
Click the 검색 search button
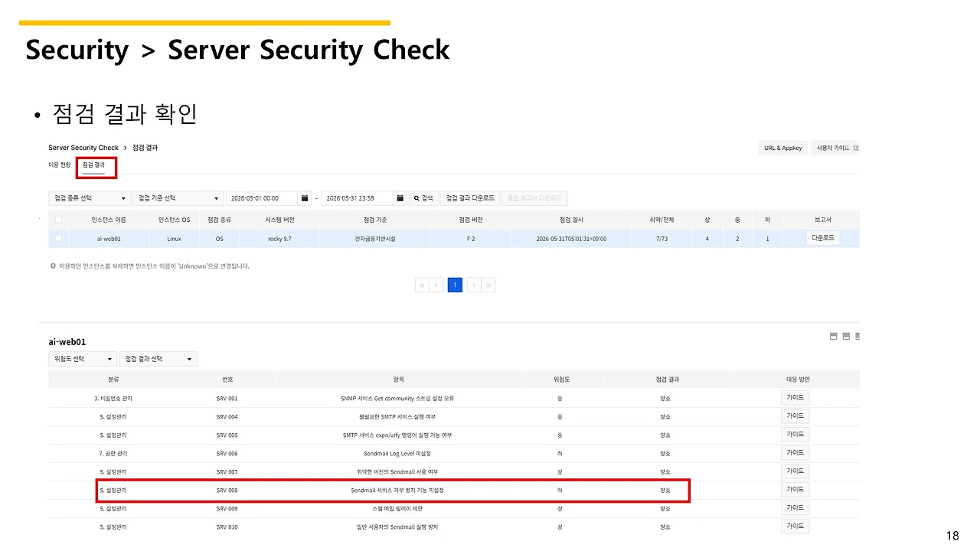(x=423, y=198)
